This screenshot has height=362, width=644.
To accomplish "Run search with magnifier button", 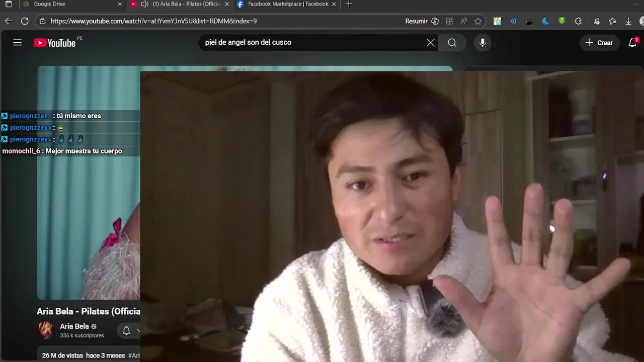I will pos(452,43).
